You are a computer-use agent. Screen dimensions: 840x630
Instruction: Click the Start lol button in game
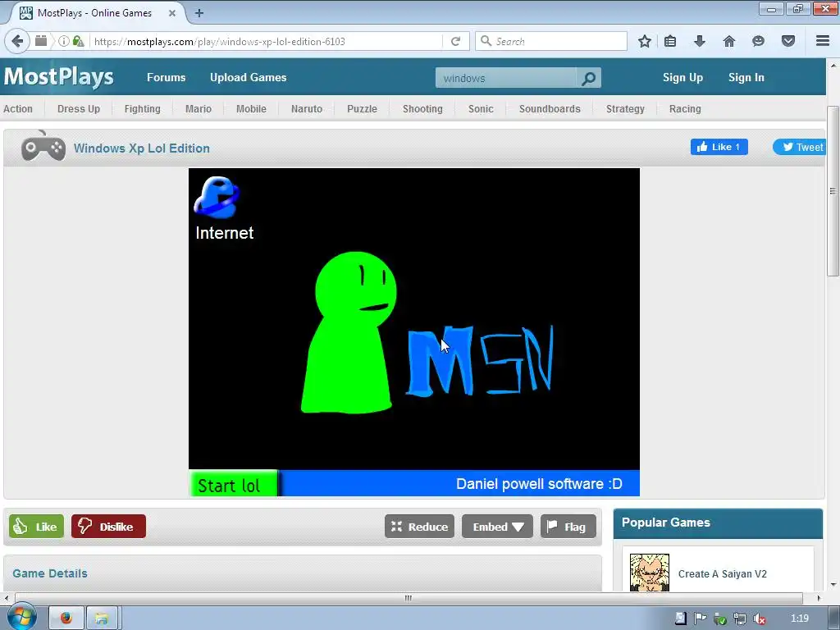(x=234, y=484)
